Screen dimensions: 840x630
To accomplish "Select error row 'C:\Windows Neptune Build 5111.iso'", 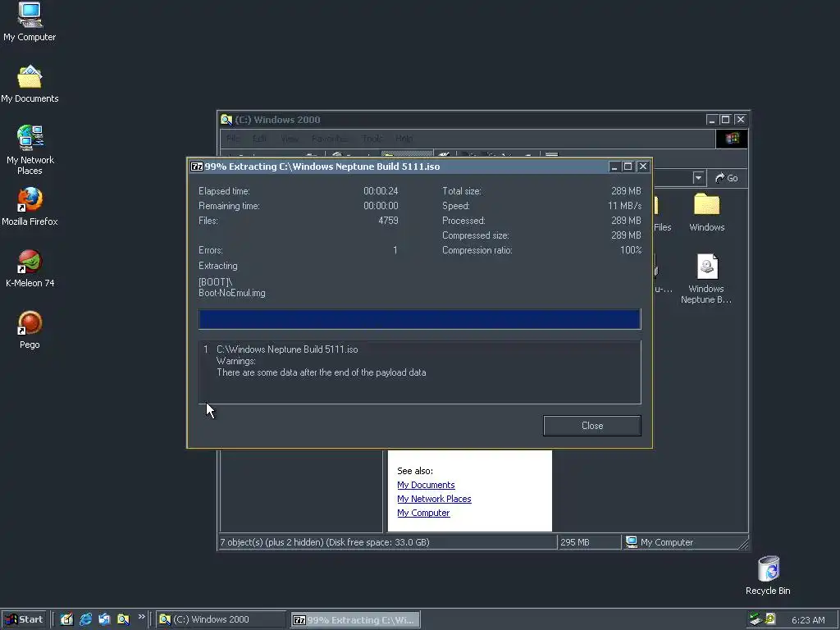I will [x=287, y=349].
